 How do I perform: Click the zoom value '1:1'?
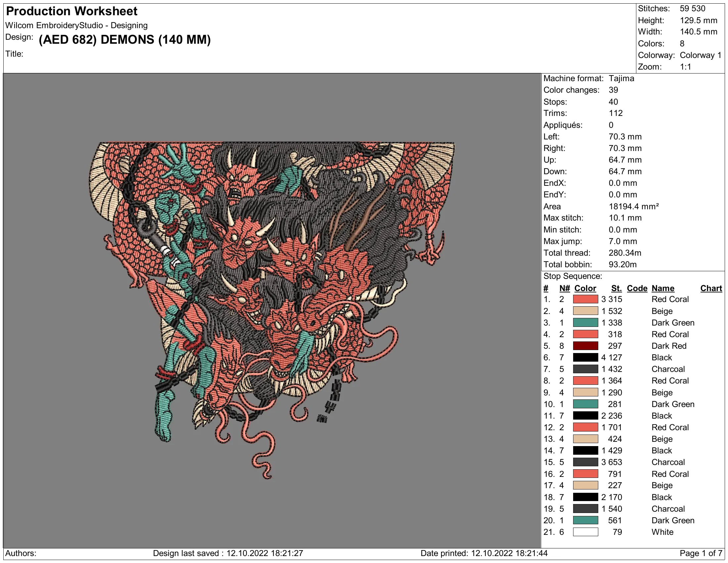[x=685, y=67]
